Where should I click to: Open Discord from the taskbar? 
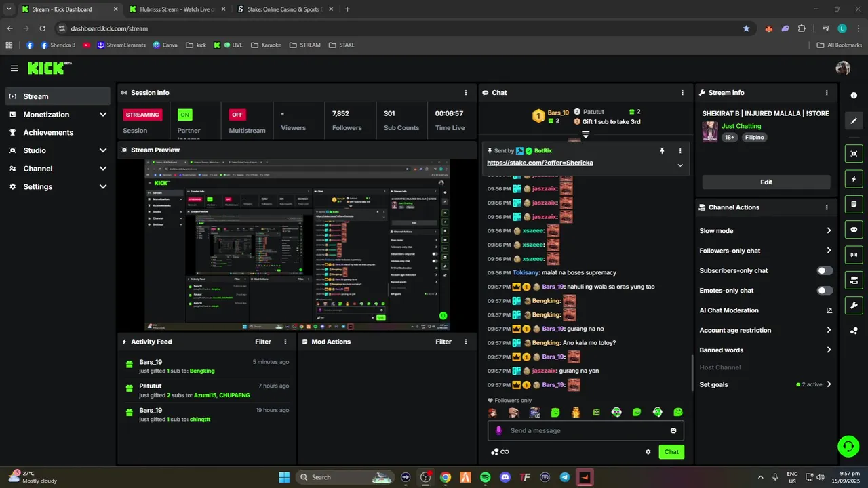[x=505, y=477]
